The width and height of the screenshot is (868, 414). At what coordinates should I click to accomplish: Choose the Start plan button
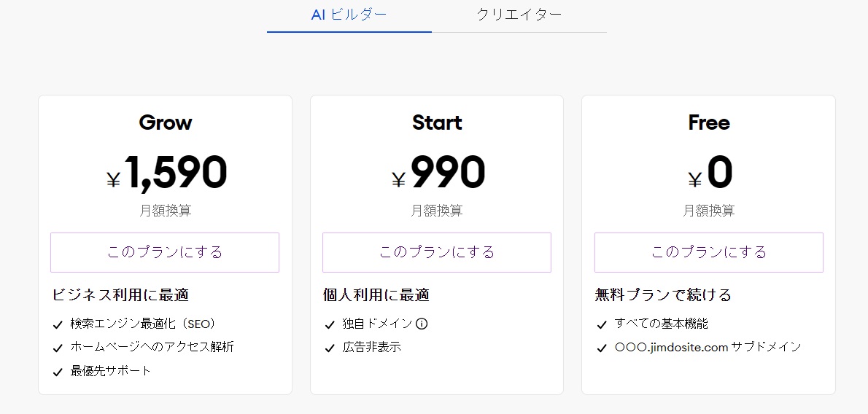click(437, 252)
